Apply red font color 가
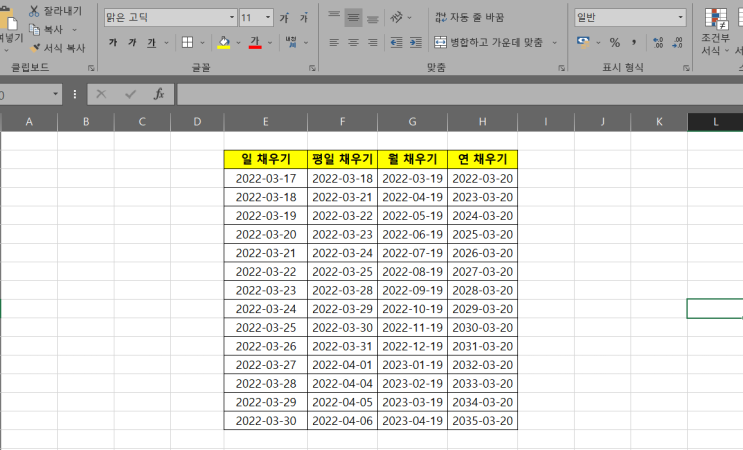This screenshot has height=450, width=743. (255, 43)
